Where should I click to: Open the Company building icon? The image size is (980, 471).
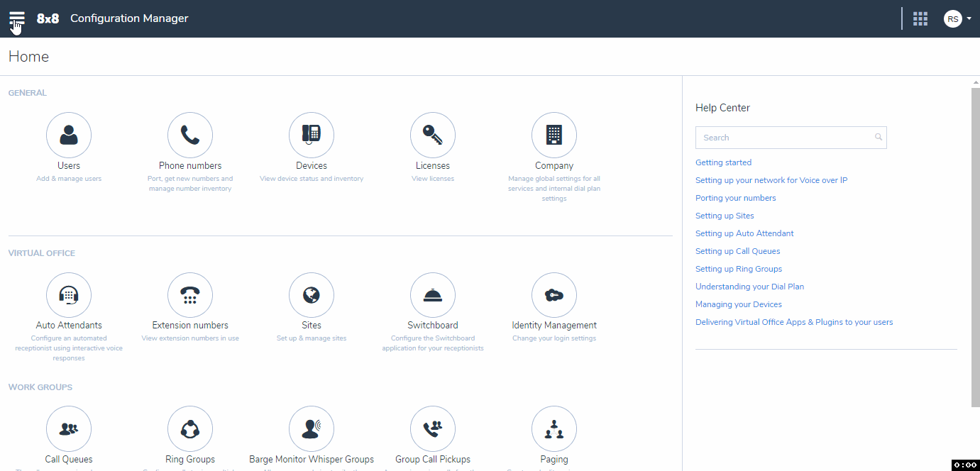click(554, 135)
